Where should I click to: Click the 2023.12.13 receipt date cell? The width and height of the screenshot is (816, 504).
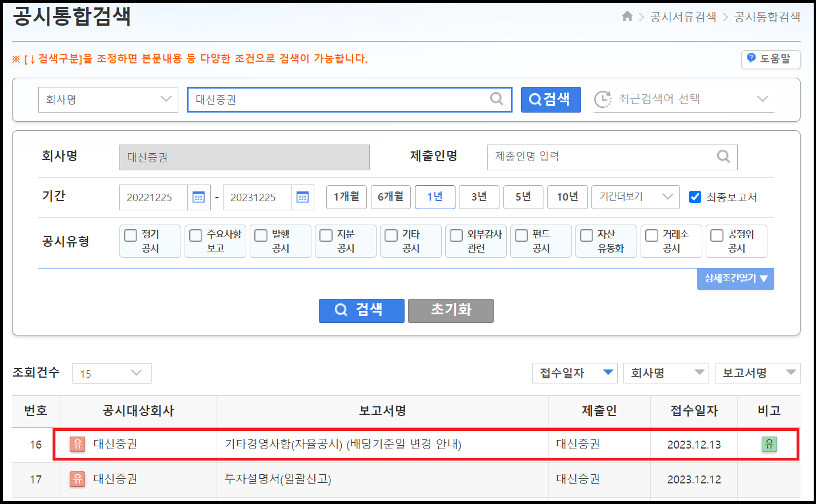694,445
